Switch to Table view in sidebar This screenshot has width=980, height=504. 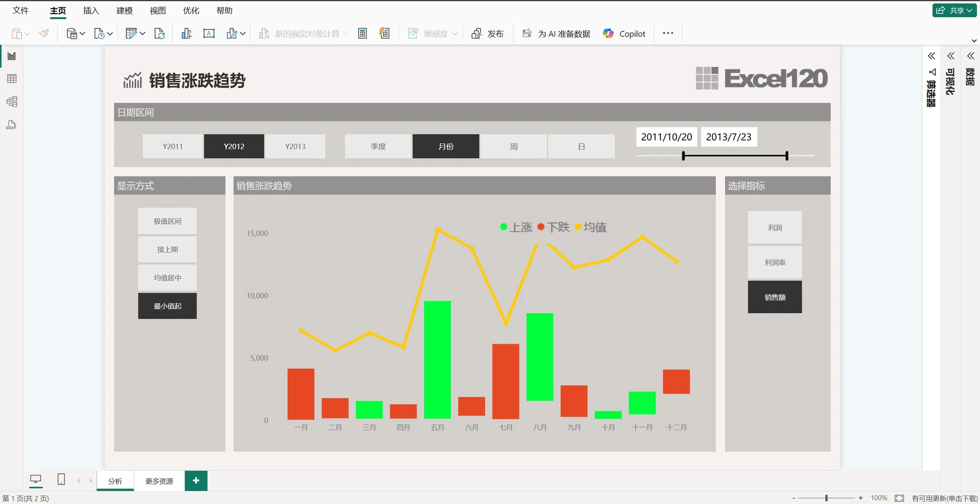12,79
